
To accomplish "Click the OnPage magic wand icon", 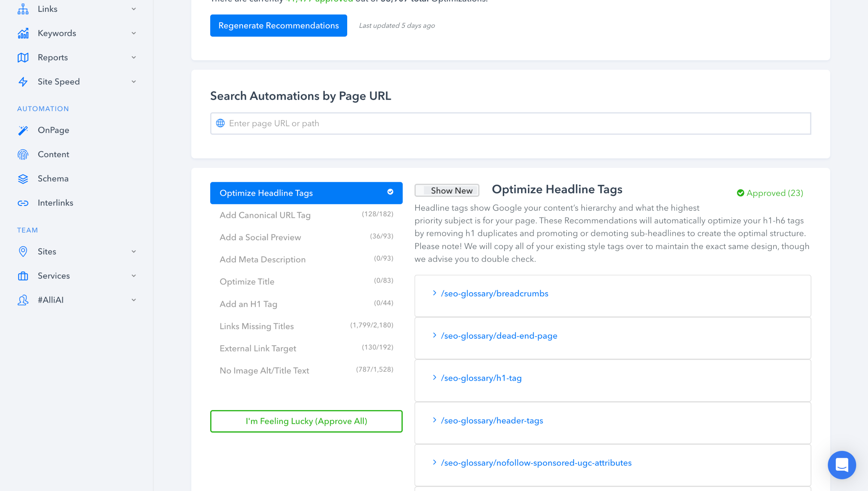I will click(23, 130).
